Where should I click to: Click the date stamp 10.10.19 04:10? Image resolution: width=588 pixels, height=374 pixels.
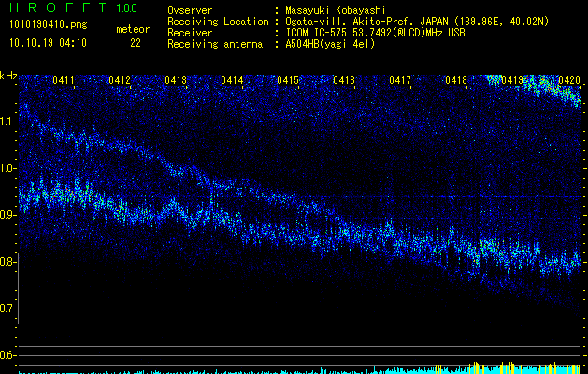tap(49, 43)
